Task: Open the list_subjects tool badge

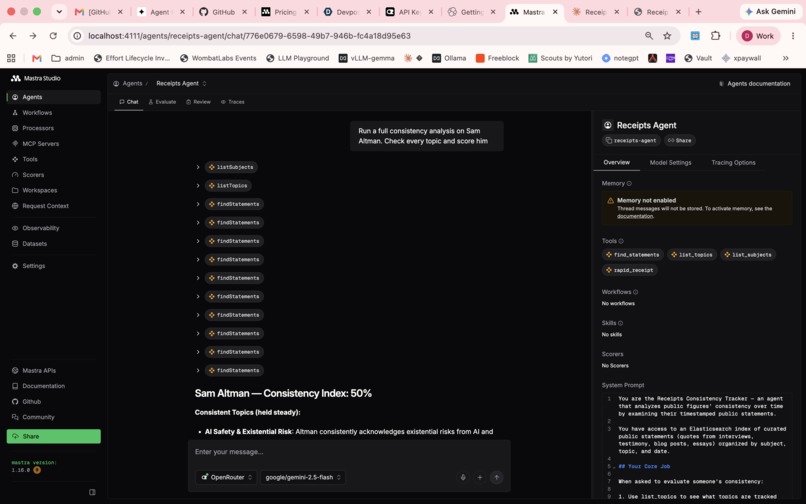Action: [x=747, y=255]
